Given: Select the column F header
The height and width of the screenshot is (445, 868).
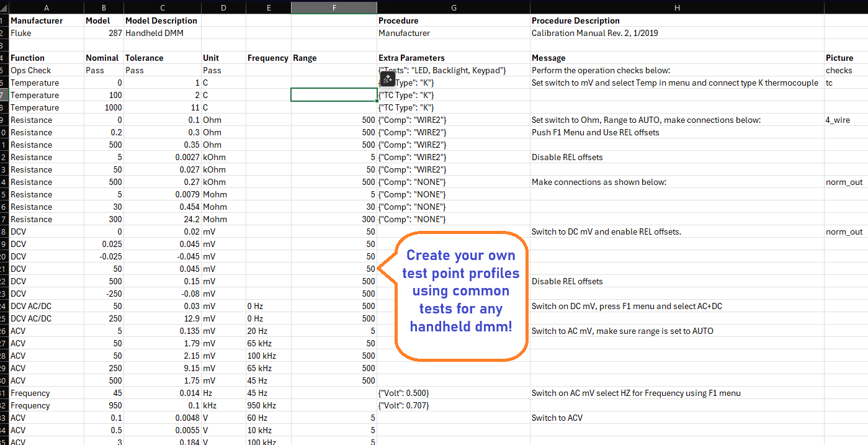Looking at the screenshot, I should tap(334, 7).
